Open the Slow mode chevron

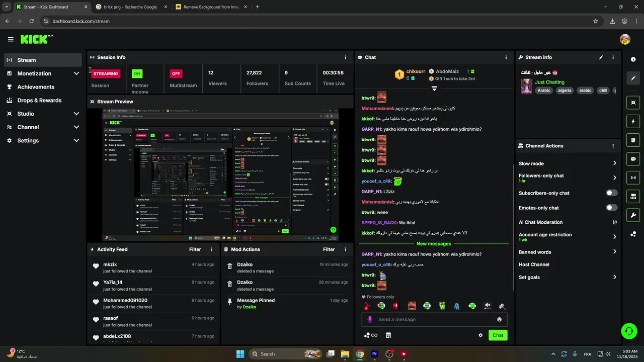pos(615,163)
